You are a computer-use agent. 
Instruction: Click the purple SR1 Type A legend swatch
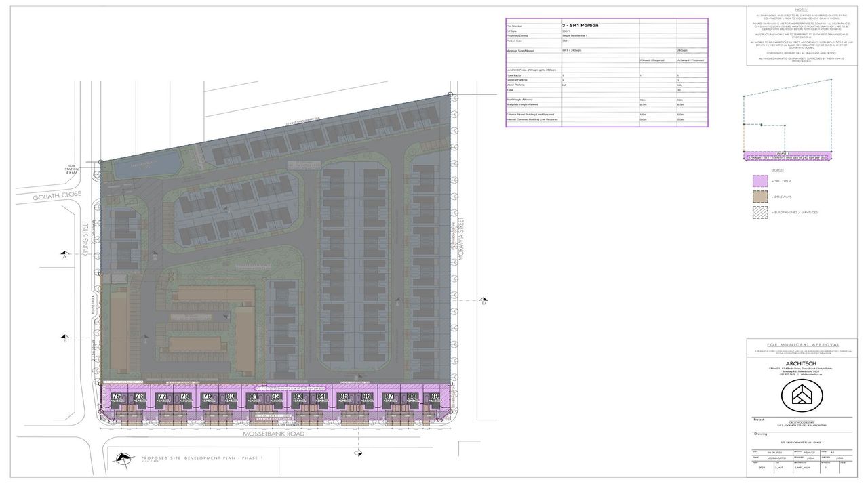click(x=760, y=181)
